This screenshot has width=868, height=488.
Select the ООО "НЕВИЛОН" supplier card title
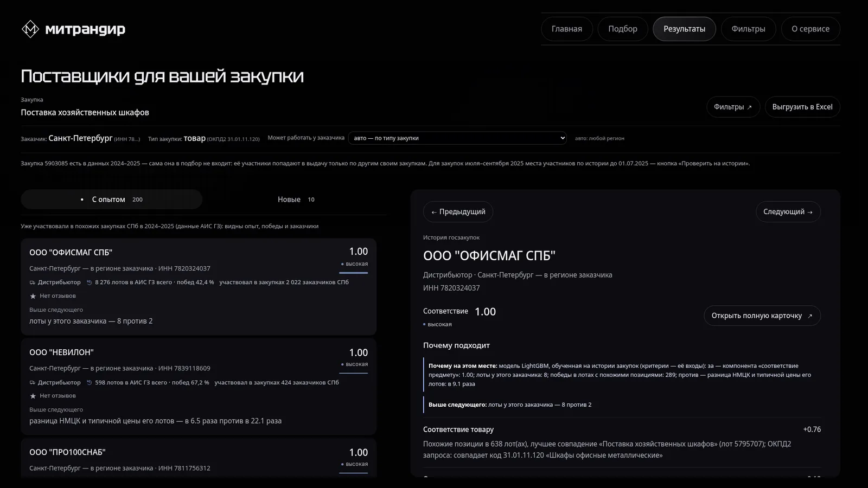pyautogui.click(x=61, y=352)
